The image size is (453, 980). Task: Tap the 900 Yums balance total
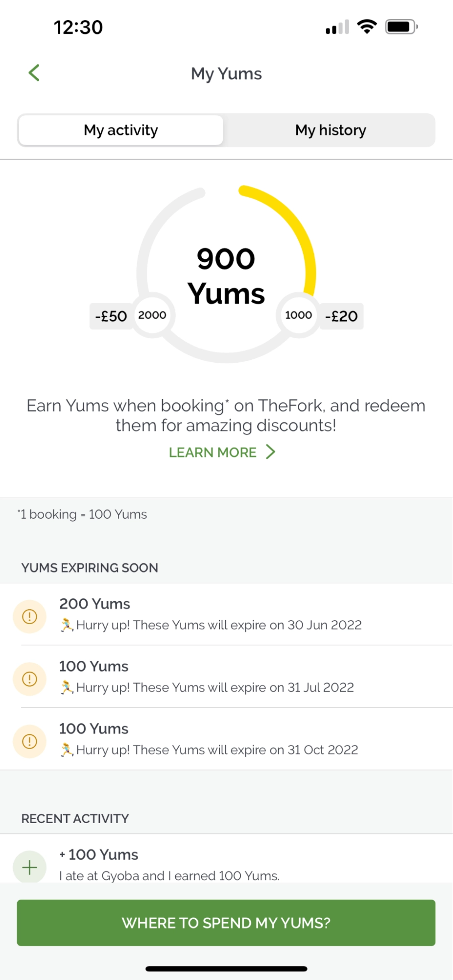coord(226,276)
